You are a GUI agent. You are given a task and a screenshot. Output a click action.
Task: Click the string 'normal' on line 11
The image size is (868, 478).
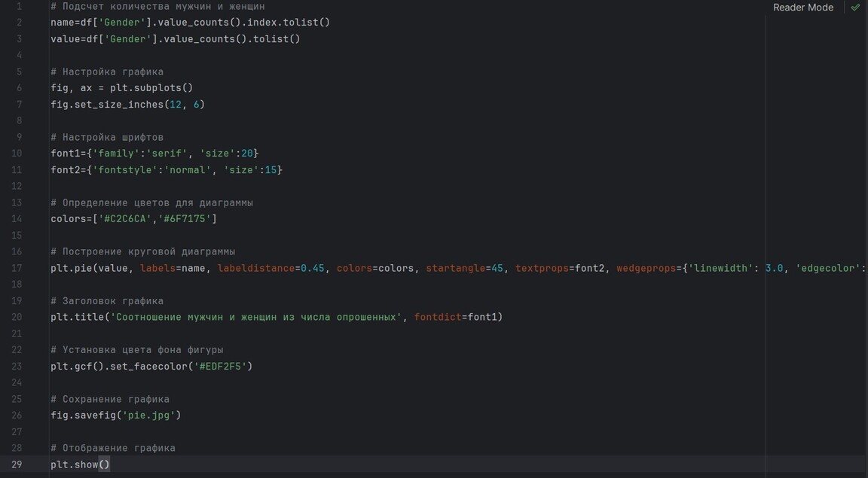[187, 169]
